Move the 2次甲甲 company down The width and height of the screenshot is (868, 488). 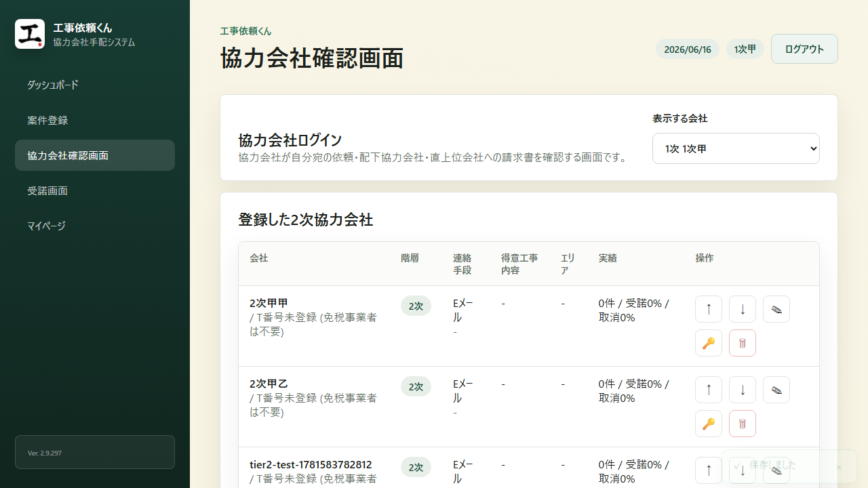coord(743,309)
